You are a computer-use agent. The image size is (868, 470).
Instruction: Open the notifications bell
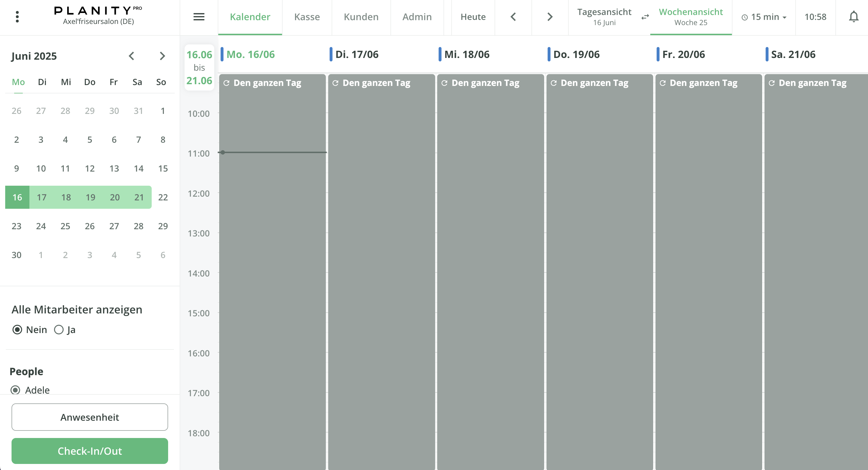(854, 17)
